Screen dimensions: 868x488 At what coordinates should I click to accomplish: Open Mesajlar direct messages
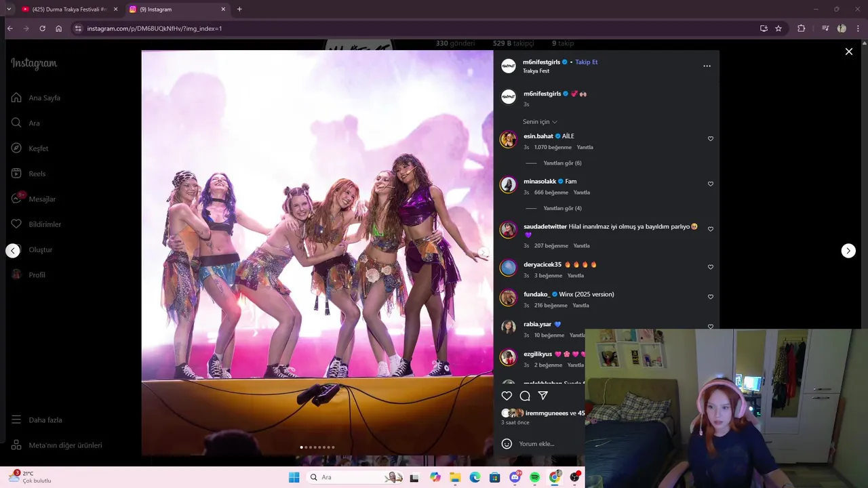[33, 199]
